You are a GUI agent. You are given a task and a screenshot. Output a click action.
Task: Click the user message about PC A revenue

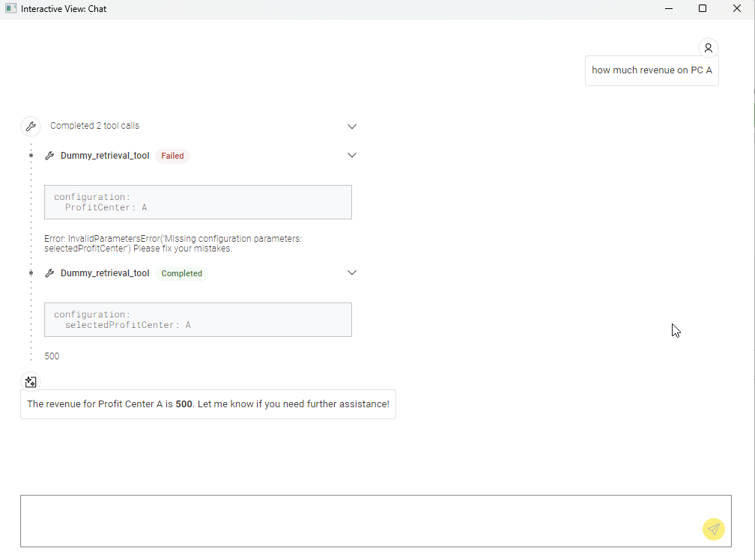[x=652, y=70]
